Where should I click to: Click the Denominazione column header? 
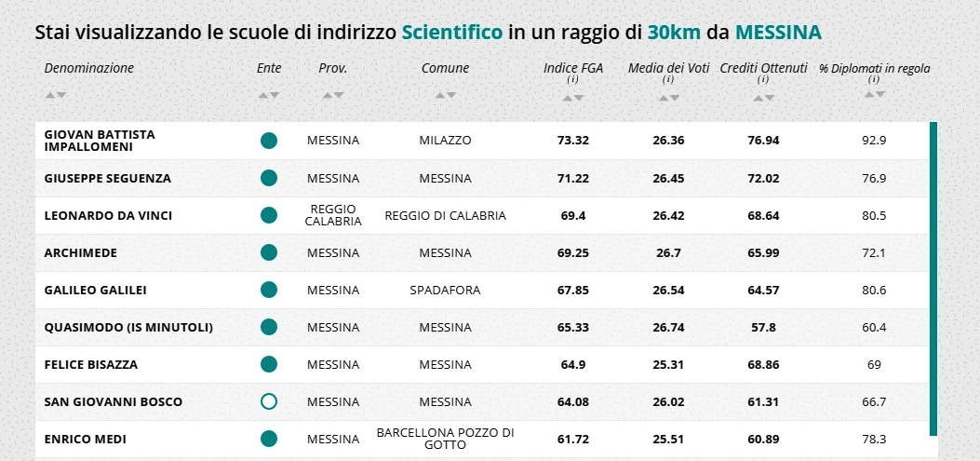89,68
